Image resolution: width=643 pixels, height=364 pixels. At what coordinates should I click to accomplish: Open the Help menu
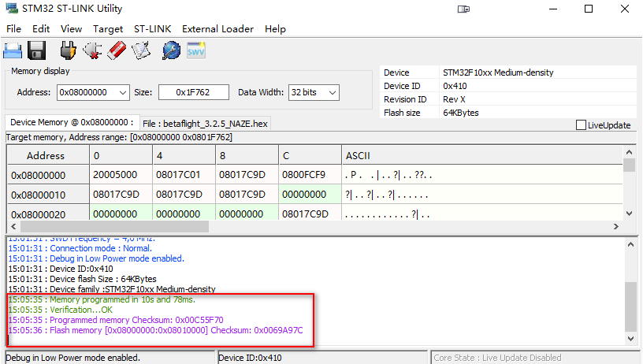pos(275,29)
